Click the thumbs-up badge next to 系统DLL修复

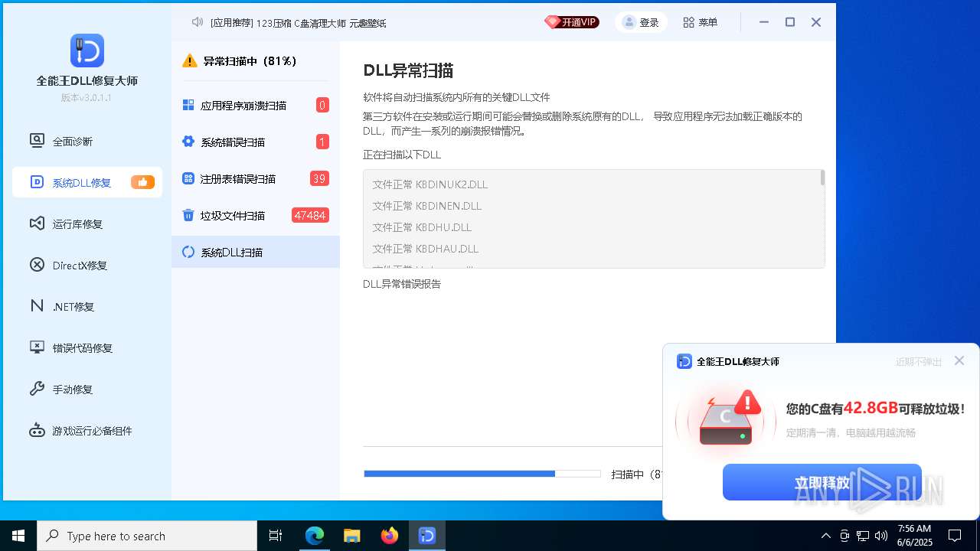tap(142, 182)
